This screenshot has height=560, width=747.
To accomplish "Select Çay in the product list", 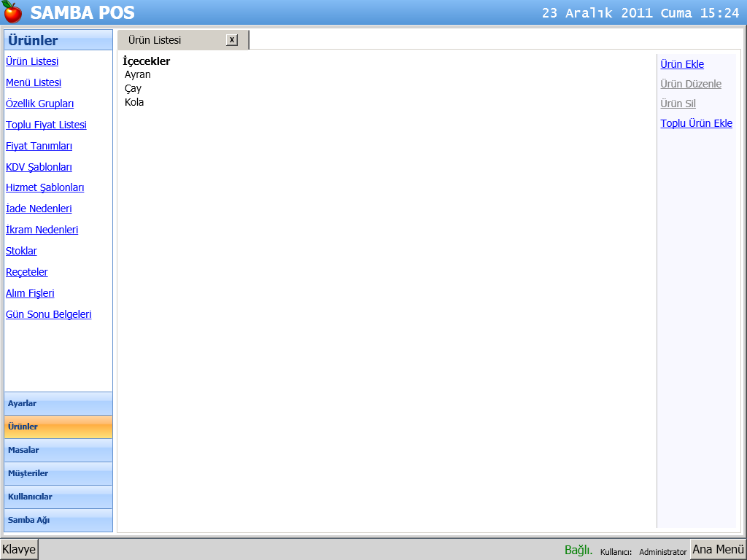I will (133, 88).
